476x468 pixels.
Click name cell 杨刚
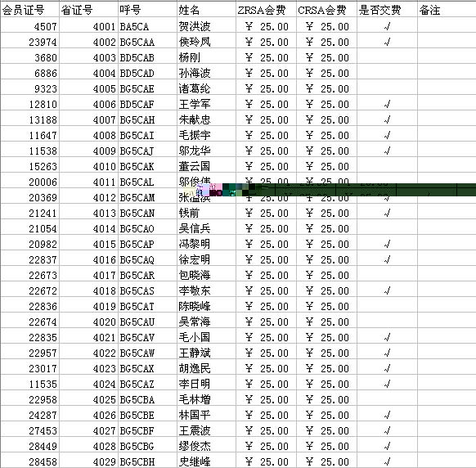tap(206, 56)
